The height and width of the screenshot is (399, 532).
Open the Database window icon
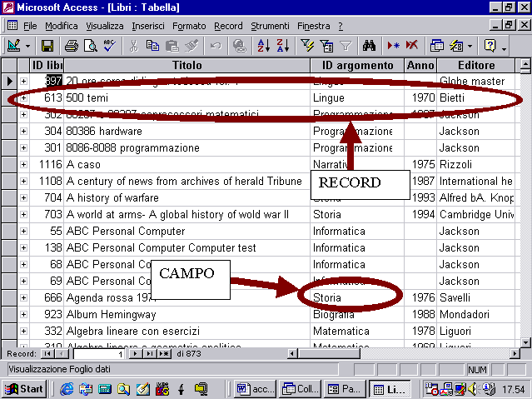point(436,46)
